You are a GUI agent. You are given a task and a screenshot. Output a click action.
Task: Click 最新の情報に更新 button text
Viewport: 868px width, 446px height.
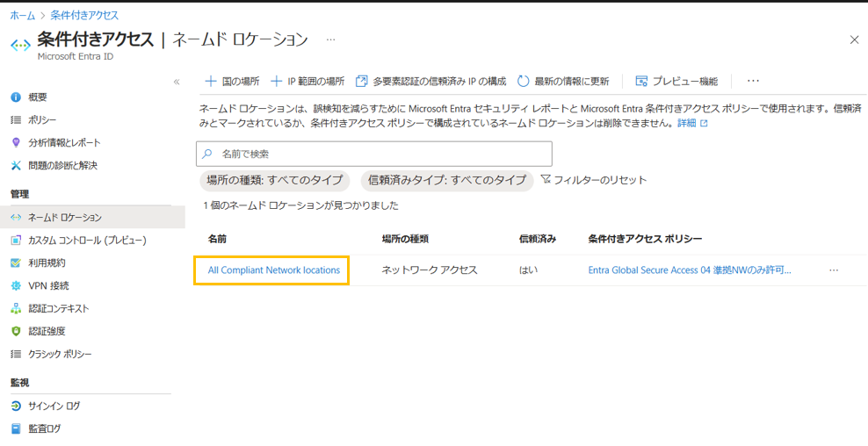[x=572, y=82]
